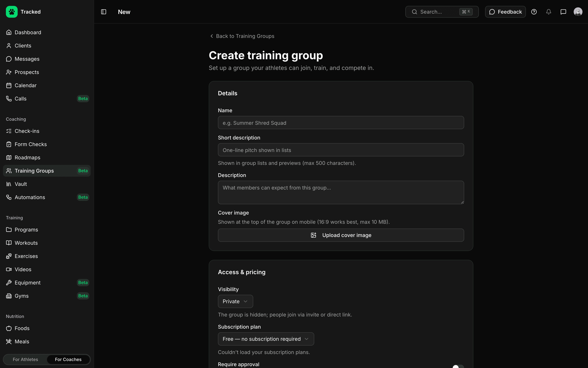Click the Workouts book icon

tap(9, 243)
